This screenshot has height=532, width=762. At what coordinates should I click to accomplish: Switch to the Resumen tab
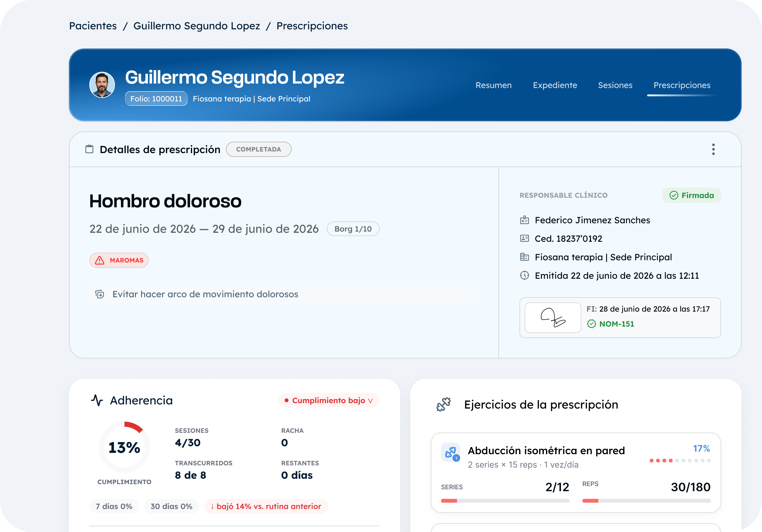[x=494, y=85]
